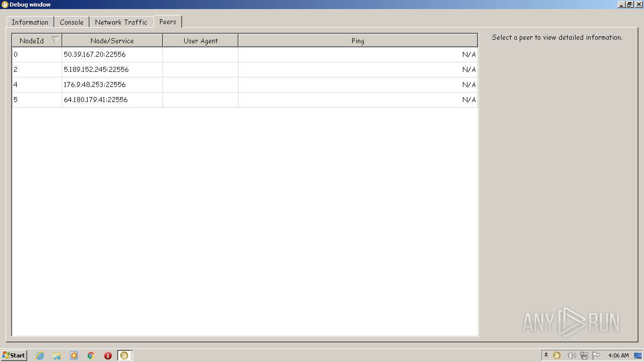Close the Debug window
Screen dimensions: 644x362
[x=639, y=5]
